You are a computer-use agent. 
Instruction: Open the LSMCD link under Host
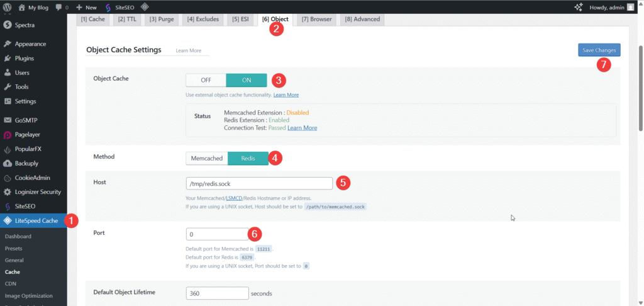pyautogui.click(x=234, y=198)
